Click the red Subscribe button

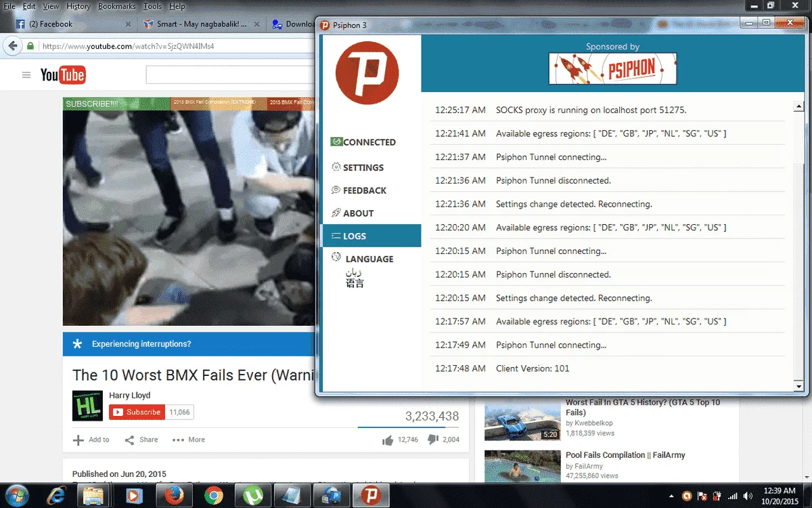click(137, 412)
